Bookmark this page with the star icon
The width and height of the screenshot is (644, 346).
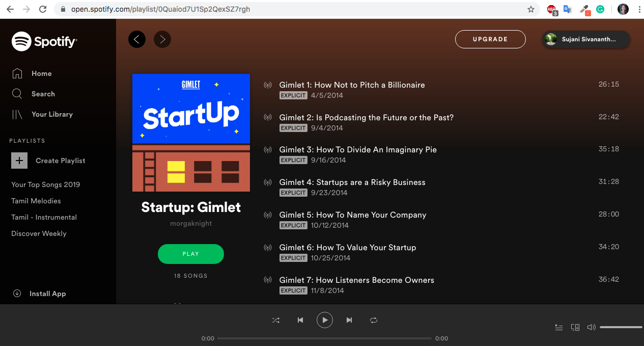pos(531,9)
